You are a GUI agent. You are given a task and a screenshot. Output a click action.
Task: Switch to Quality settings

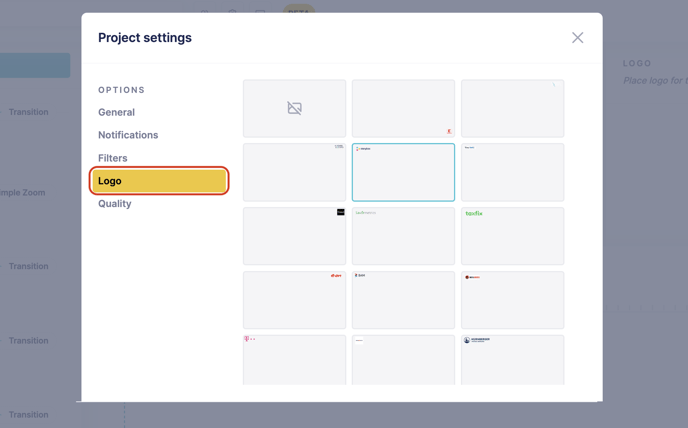pos(115,204)
